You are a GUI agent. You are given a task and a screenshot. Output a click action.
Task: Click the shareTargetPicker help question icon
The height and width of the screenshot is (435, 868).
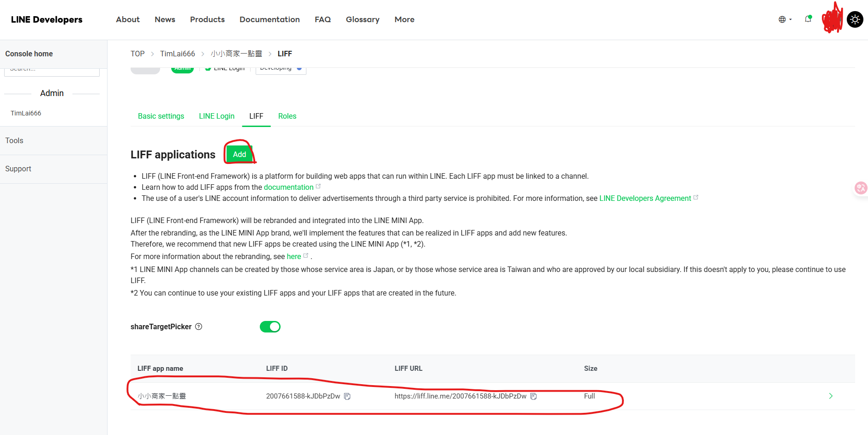(x=199, y=326)
